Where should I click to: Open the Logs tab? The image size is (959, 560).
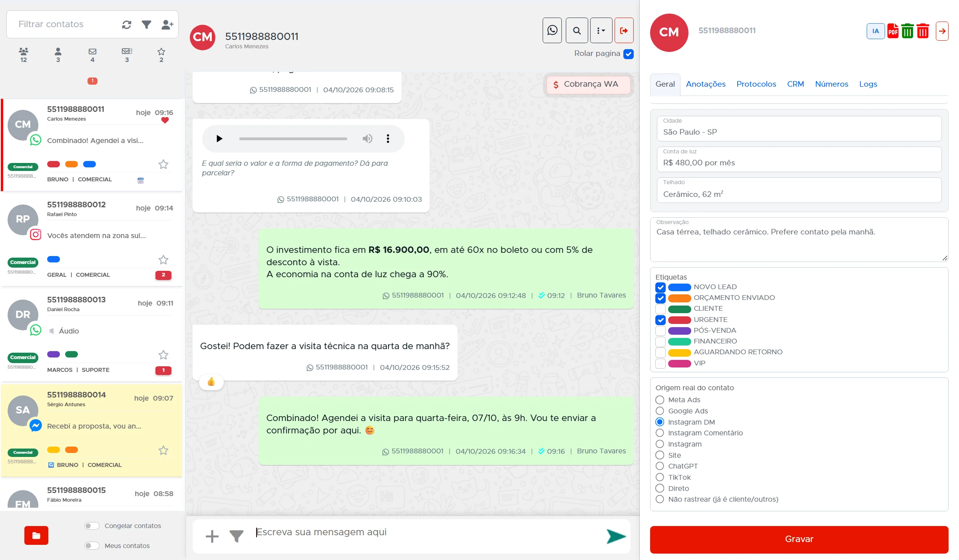click(868, 84)
